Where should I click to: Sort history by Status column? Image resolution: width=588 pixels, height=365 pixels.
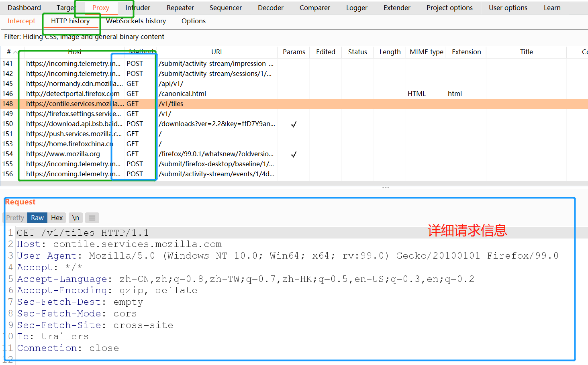coord(357,52)
